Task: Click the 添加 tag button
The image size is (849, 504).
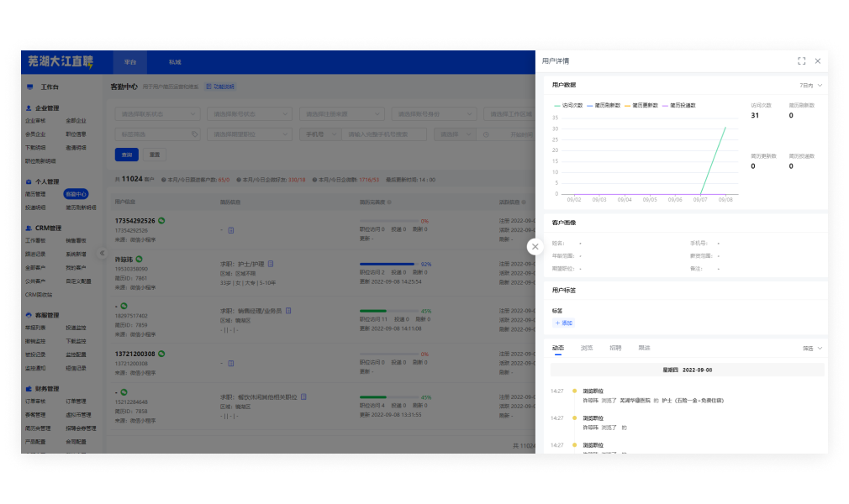Action: tap(563, 323)
